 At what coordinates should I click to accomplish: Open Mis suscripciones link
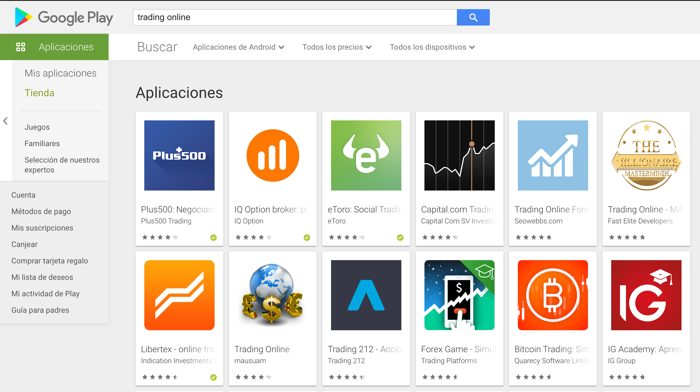click(x=42, y=228)
